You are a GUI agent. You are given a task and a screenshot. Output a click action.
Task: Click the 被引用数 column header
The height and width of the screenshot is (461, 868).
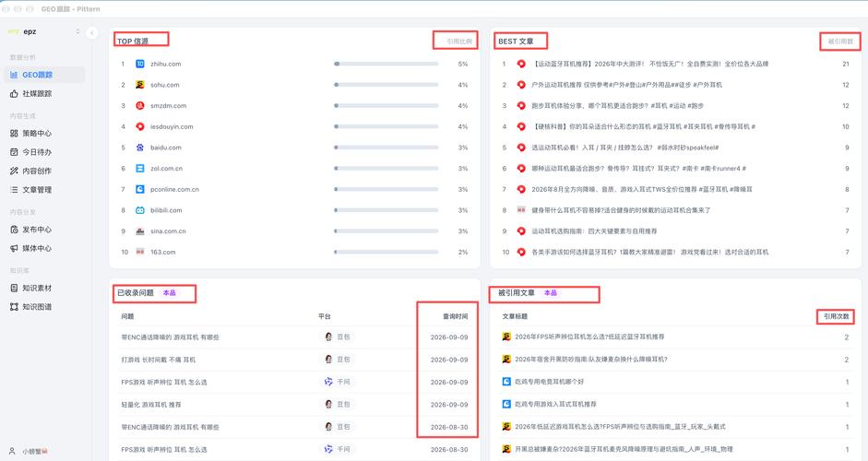(x=840, y=41)
